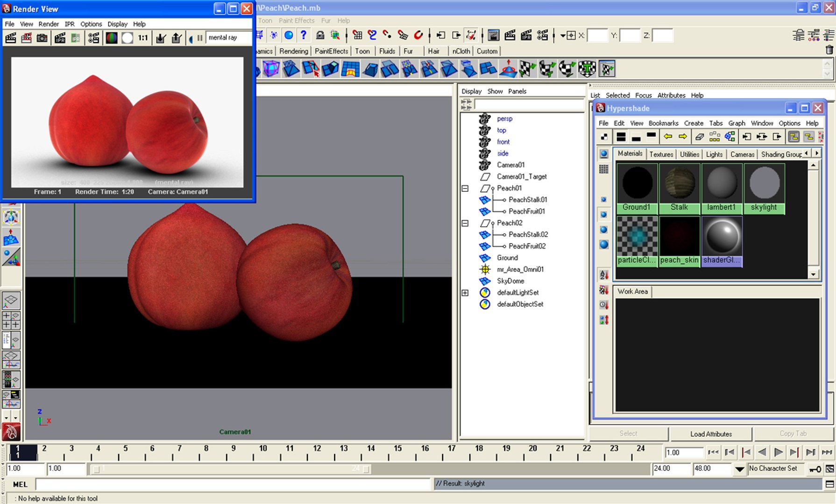The width and height of the screenshot is (836, 504).
Task: Click the Keep Image icon in Render View
Action: pos(161,38)
